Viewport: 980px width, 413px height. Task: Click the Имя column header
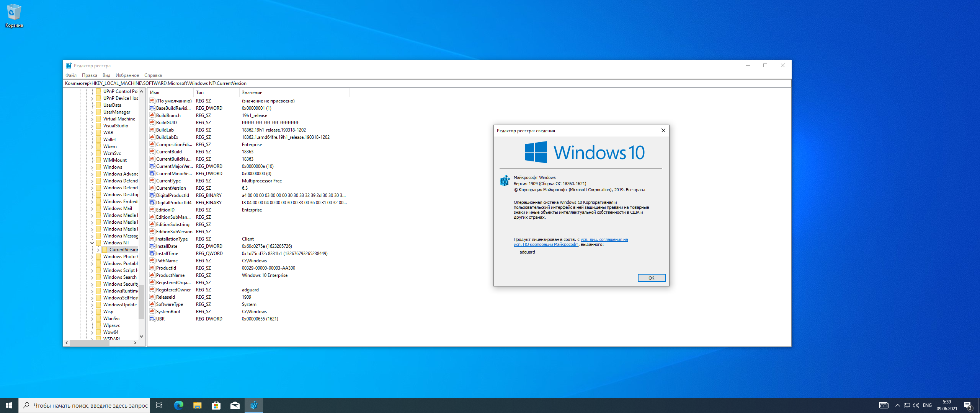(x=170, y=93)
